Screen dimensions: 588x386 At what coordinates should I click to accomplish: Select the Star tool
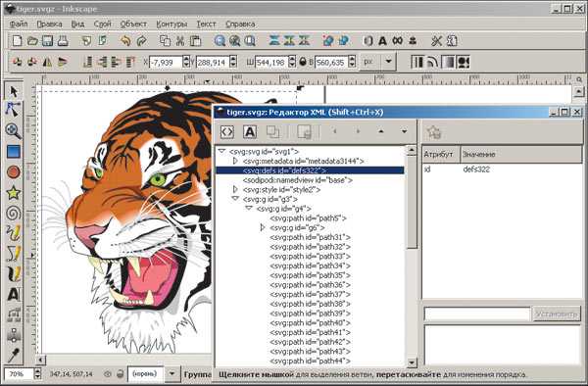coord(13,193)
